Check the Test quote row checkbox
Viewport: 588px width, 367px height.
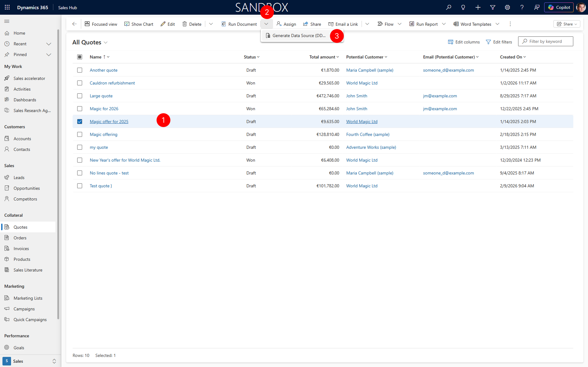coord(80,186)
